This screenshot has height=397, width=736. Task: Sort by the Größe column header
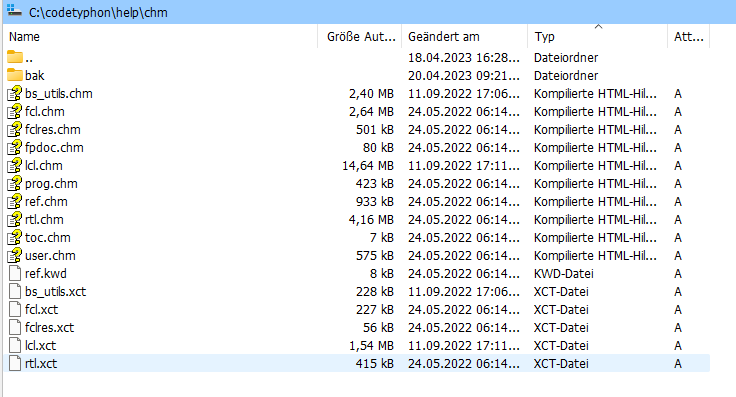click(360, 37)
